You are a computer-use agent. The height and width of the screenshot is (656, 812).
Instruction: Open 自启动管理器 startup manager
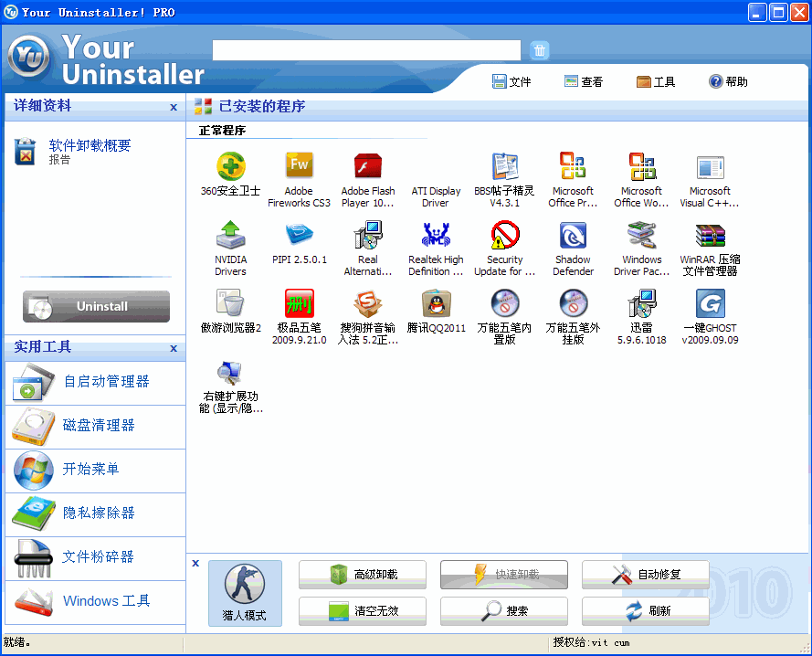pyautogui.click(x=95, y=383)
